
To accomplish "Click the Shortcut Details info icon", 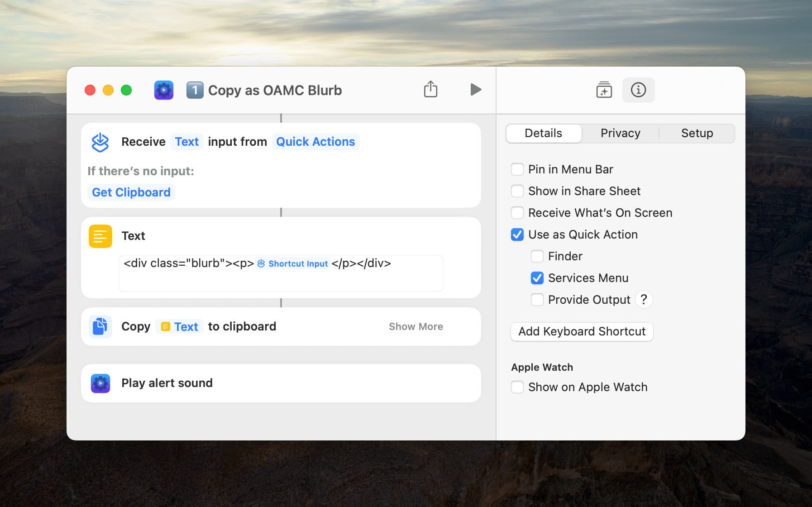I will [638, 90].
